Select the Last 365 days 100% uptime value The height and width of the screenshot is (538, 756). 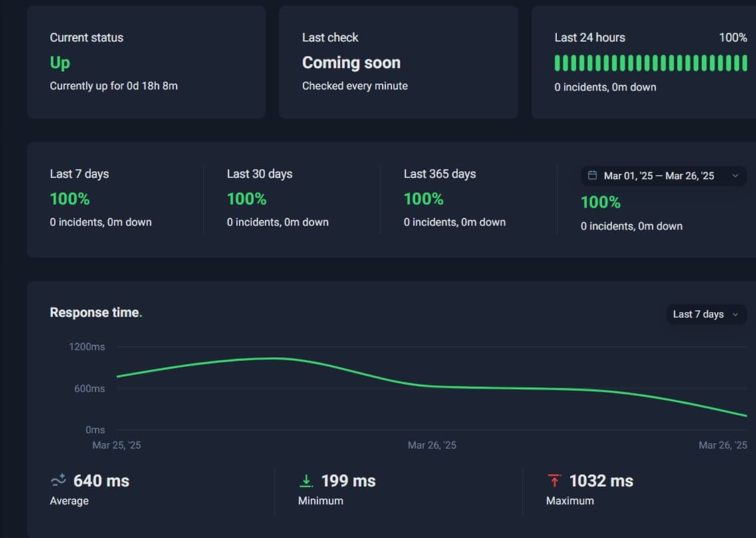tap(424, 199)
